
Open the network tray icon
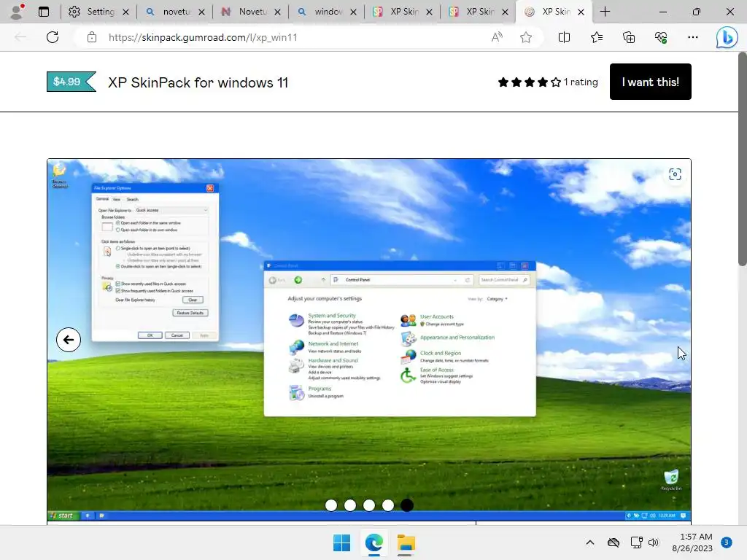click(x=636, y=542)
